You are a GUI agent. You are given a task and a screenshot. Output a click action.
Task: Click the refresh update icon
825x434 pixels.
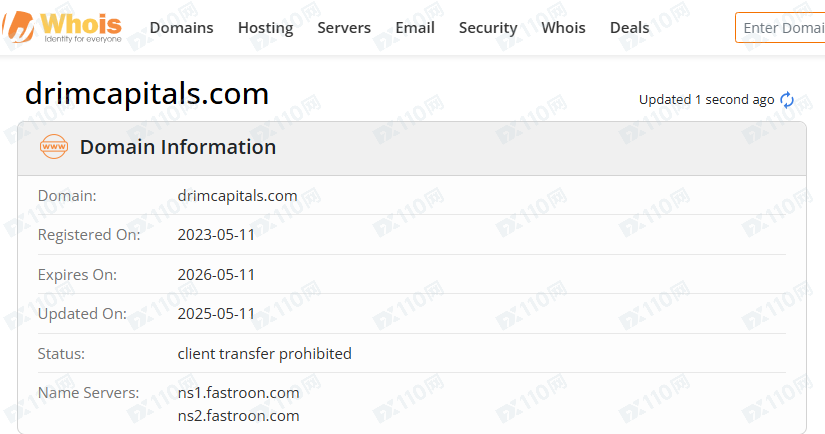tap(787, 99)
